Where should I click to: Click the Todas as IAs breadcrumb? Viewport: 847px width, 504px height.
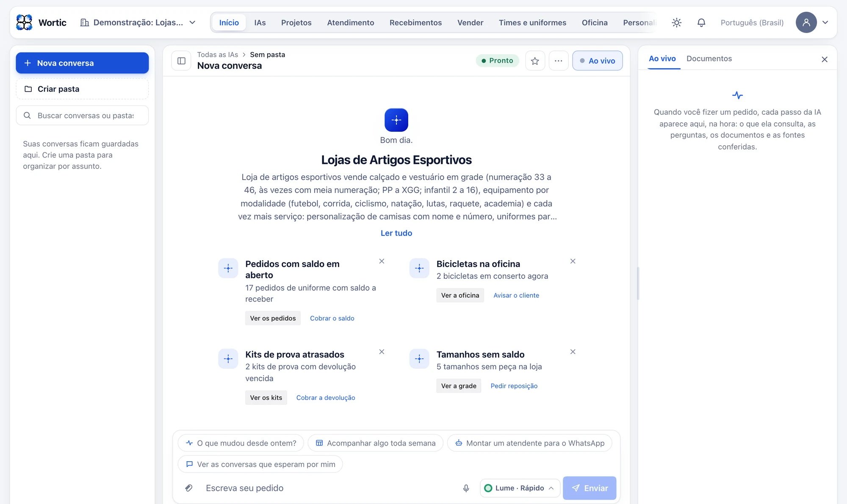[217, 55]
